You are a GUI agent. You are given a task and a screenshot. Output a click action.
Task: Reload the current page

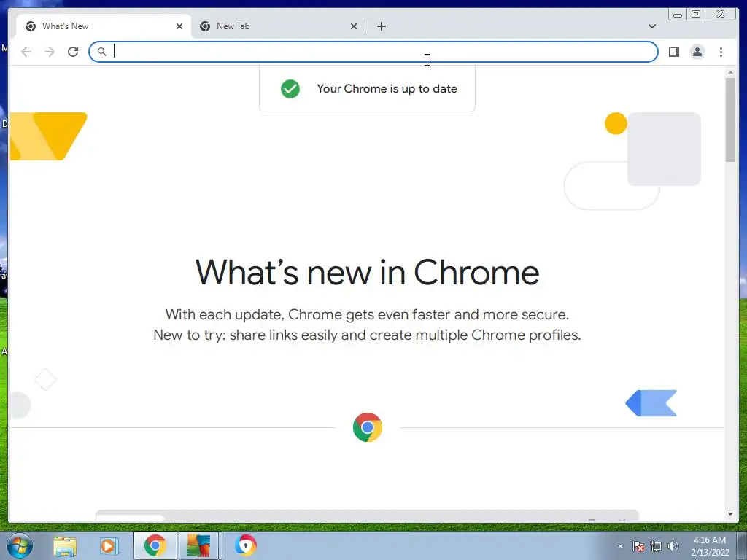(73, 52)
